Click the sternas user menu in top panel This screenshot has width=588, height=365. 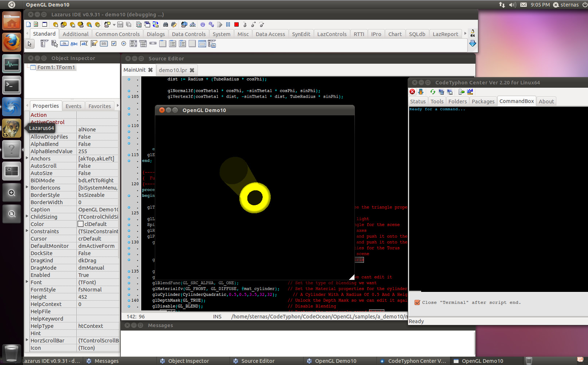tap(566, 5)
